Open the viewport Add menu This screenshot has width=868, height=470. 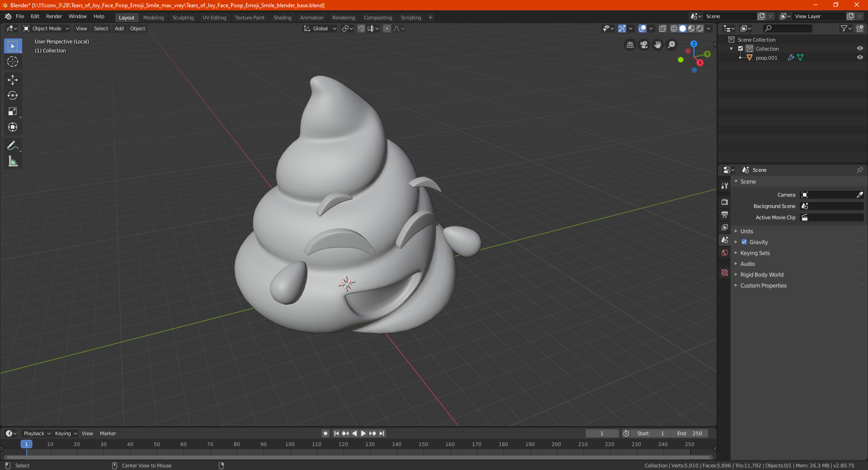click(x=119, y=28)
